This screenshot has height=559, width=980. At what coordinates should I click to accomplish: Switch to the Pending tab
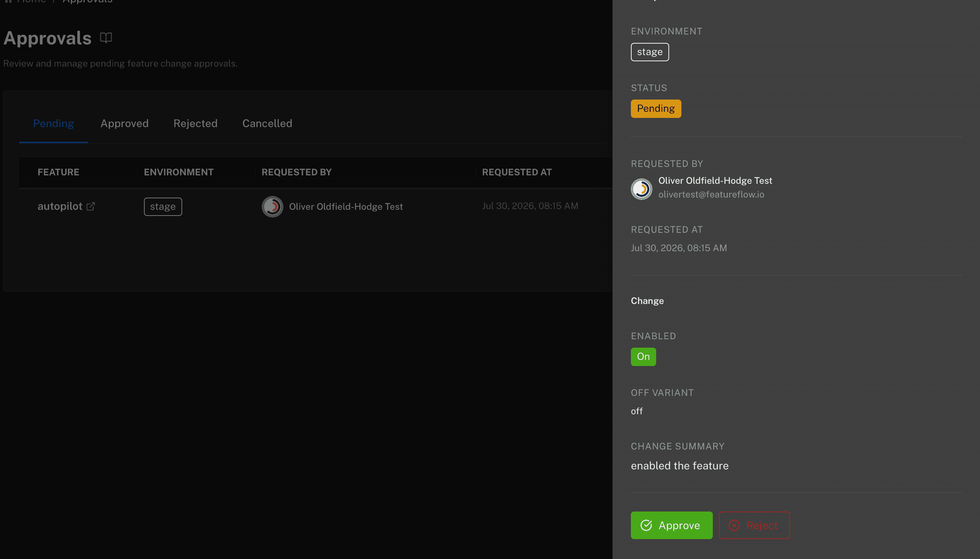click(x=53, y=123)
